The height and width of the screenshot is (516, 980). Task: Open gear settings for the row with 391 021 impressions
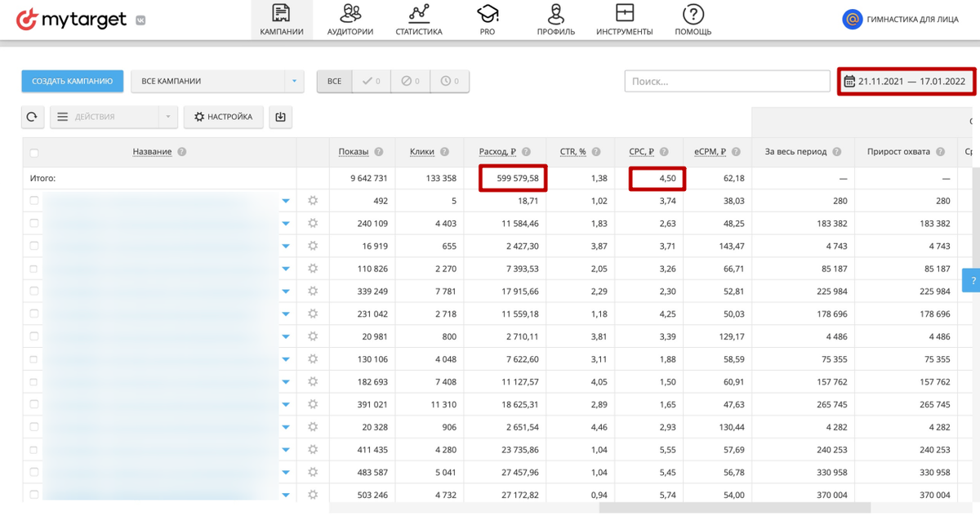[312, 404]
